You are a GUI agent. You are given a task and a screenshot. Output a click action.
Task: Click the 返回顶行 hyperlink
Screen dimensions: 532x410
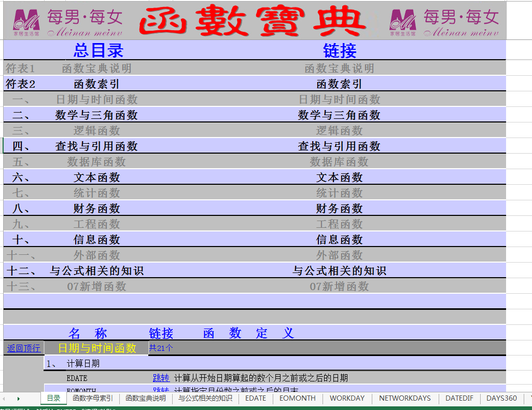(x=23, y=348)
